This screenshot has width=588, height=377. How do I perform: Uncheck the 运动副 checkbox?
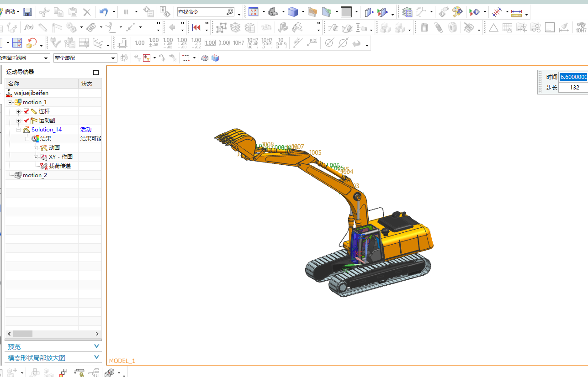(x=26, y=120)
